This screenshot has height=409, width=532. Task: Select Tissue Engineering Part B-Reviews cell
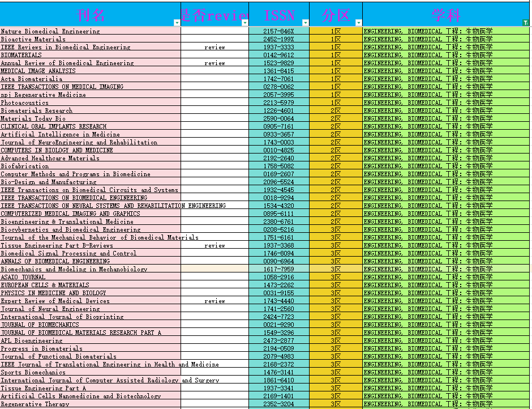[90, 245]
